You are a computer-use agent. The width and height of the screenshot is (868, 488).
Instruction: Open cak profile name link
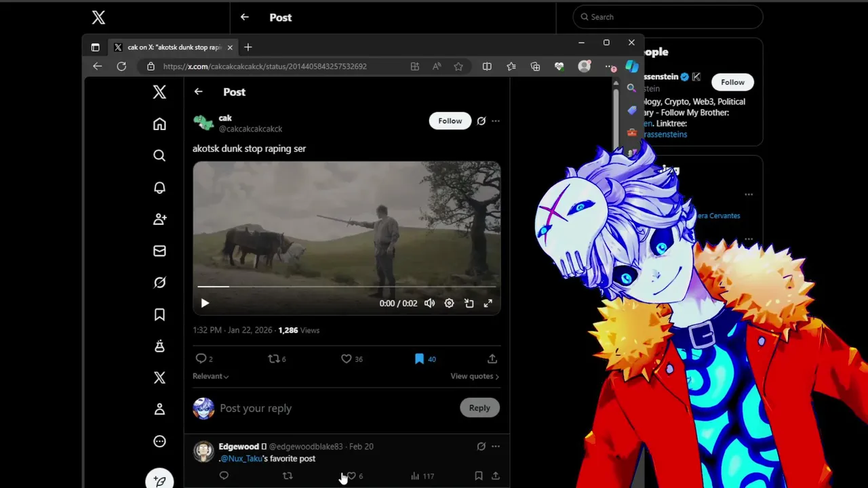pos(225,118)
